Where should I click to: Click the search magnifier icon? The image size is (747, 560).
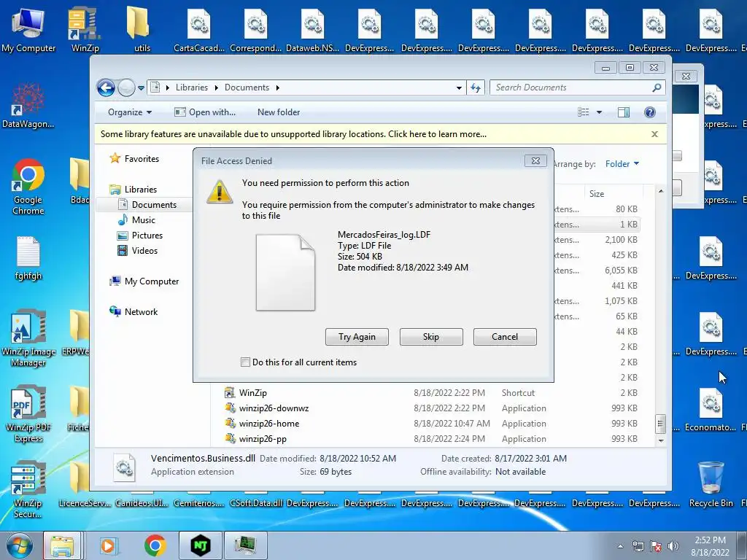coord(657,87)
